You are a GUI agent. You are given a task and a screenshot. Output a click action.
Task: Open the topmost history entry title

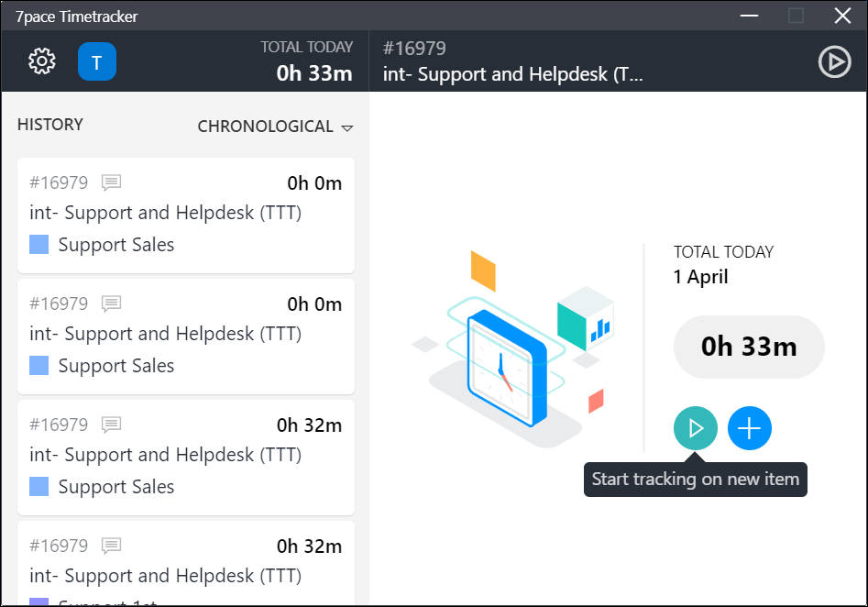click(166, 213)
